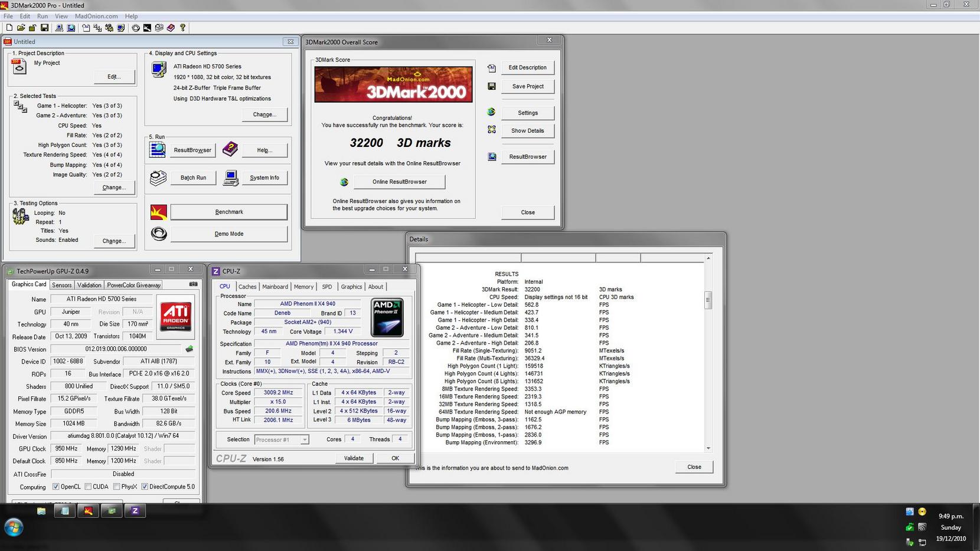The height and width of the screenshot is (551, 980).
Task: Toggle the OpenCL checkbox in GPU-Z
Action: pos(55,487)
